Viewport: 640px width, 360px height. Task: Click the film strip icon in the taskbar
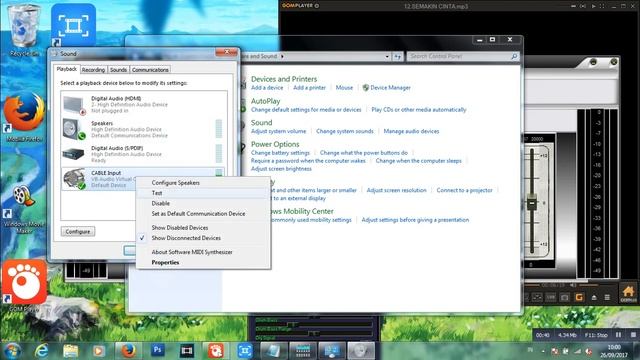pos(187,351)
